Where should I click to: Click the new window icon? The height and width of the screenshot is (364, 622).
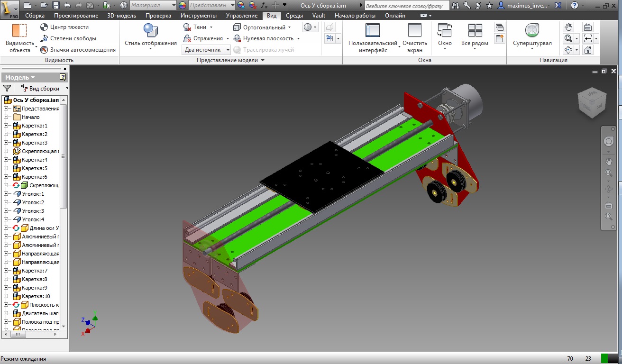(x=499, y=39)
